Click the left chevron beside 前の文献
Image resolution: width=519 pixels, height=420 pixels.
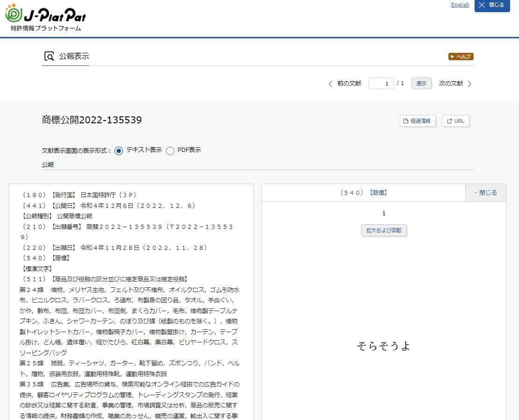pyautogui.click(x=331, y=83)
